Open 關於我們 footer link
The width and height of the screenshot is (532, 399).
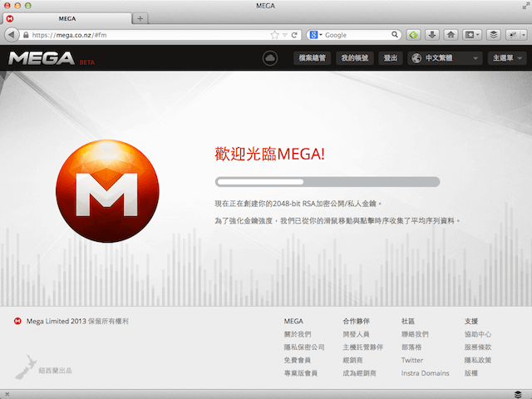pos(298,334)
